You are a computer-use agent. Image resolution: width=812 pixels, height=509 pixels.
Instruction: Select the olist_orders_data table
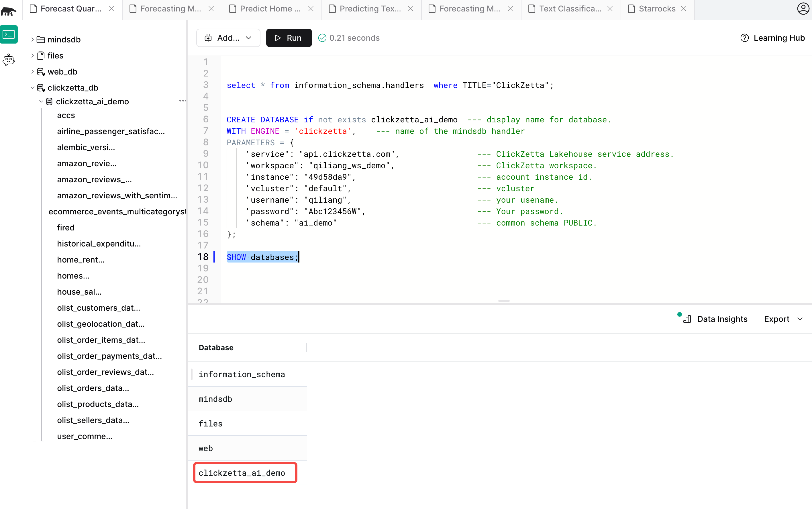click(93, 388)
